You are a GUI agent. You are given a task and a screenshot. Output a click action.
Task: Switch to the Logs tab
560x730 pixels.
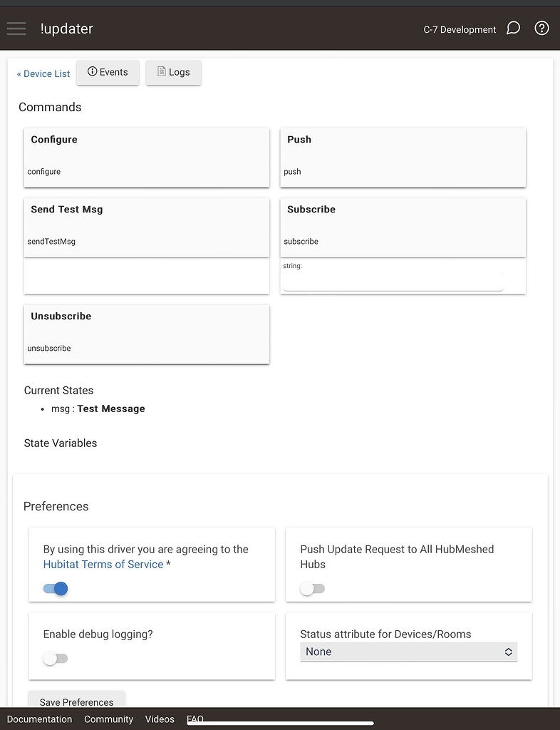point(173,71)
